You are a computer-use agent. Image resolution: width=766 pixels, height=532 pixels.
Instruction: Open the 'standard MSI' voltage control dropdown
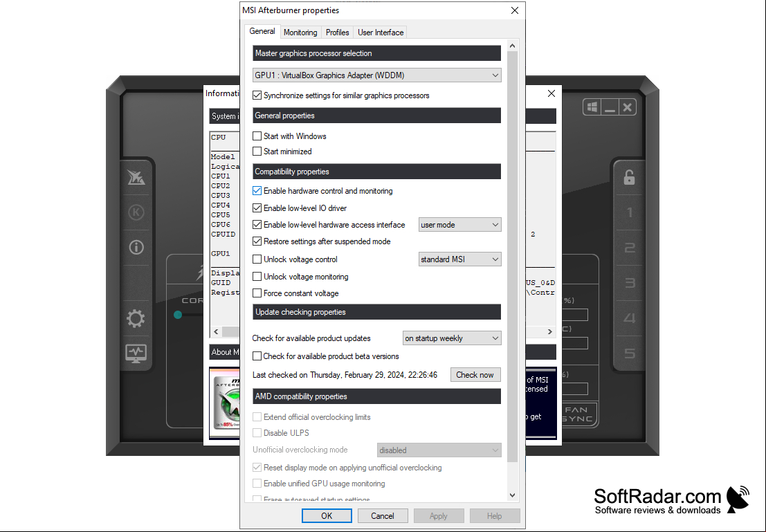459,259
